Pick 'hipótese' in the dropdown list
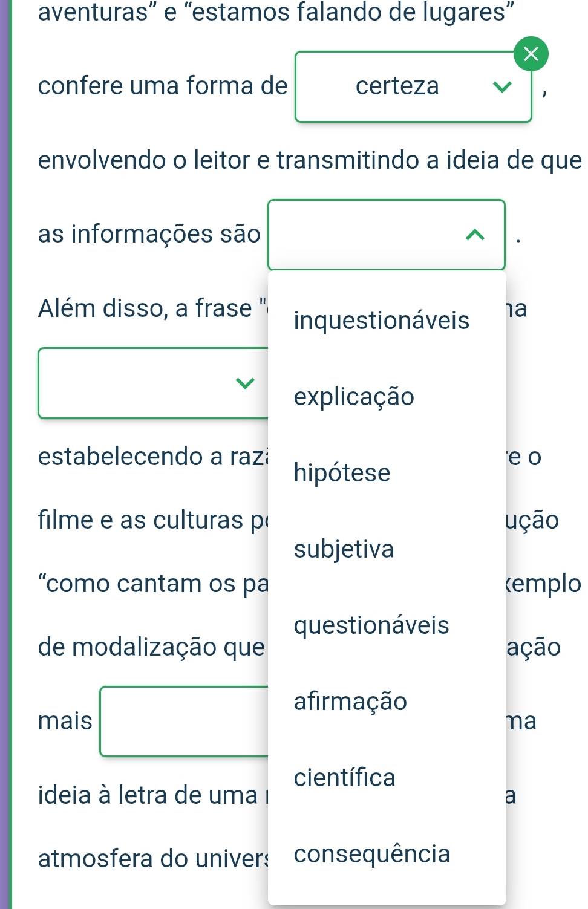Screen dimensions: 588x909 [x=342, y=473]
